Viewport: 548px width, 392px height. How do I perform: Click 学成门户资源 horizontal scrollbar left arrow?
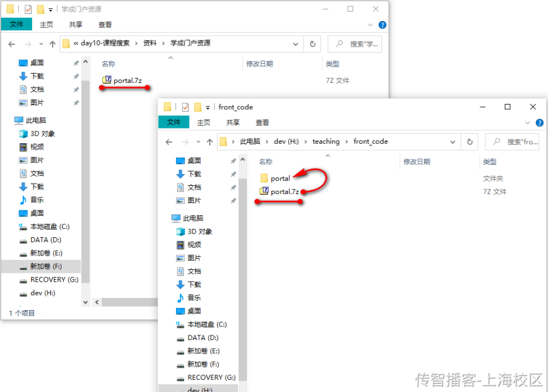tap(97, 302)
